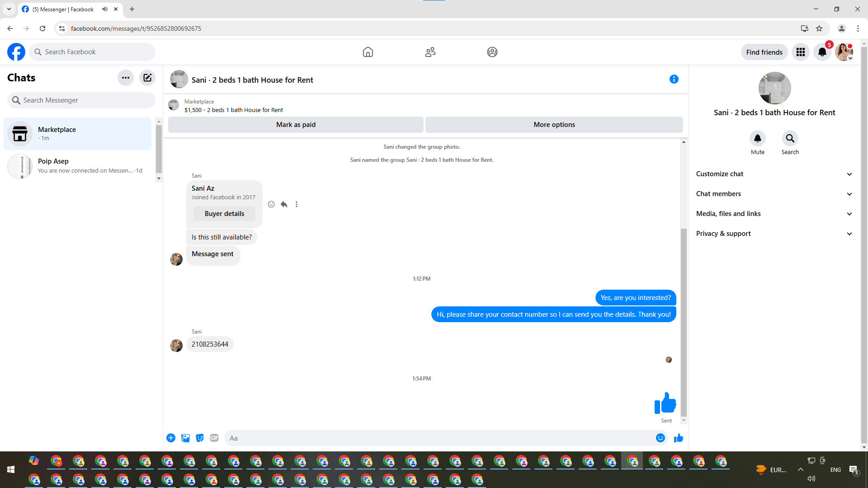Open Facebook notifications bell
Image resolution: width=868 pixels, height=488 pixels.
822,52
